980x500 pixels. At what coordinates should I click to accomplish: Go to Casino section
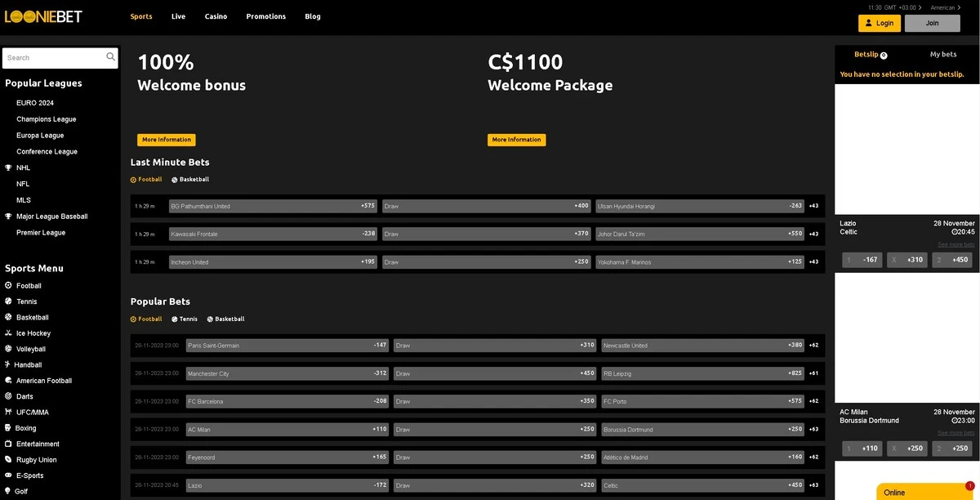click(x=216, y=16)
